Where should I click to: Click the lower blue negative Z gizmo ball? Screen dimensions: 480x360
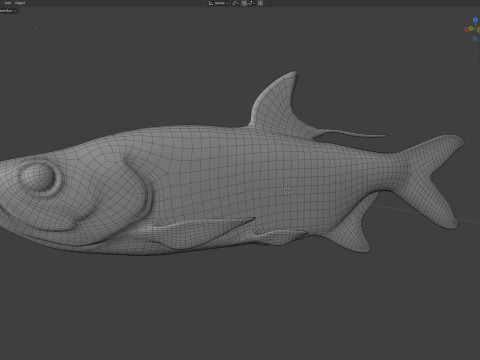tap(475, 39)
